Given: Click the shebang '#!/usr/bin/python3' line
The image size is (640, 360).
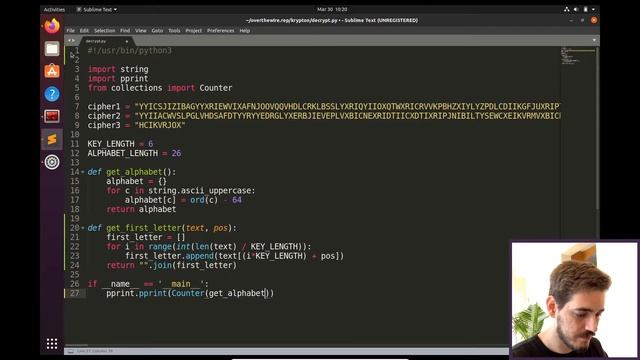Looking at the screenshot, I should pos(129,51).
